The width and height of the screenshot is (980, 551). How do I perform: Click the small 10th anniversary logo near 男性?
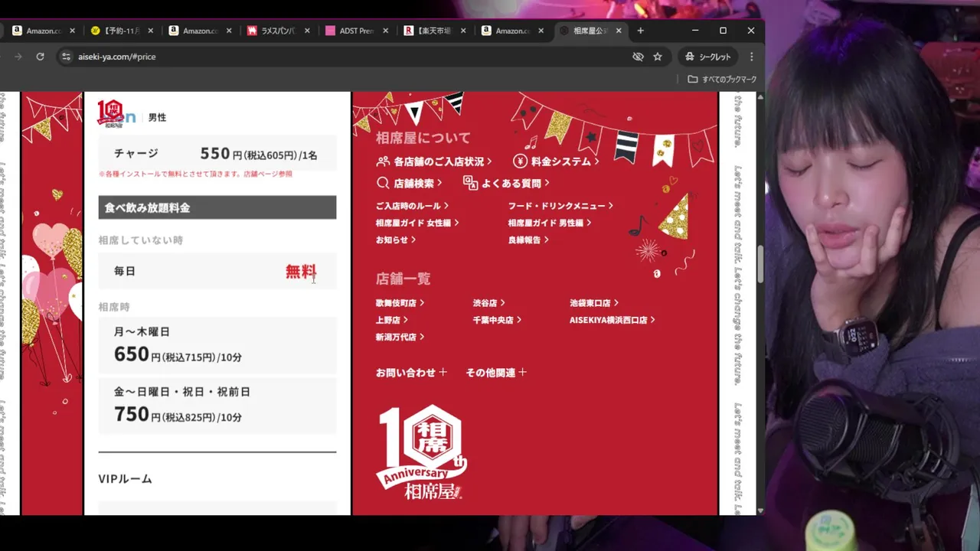[x=110, y=112]
